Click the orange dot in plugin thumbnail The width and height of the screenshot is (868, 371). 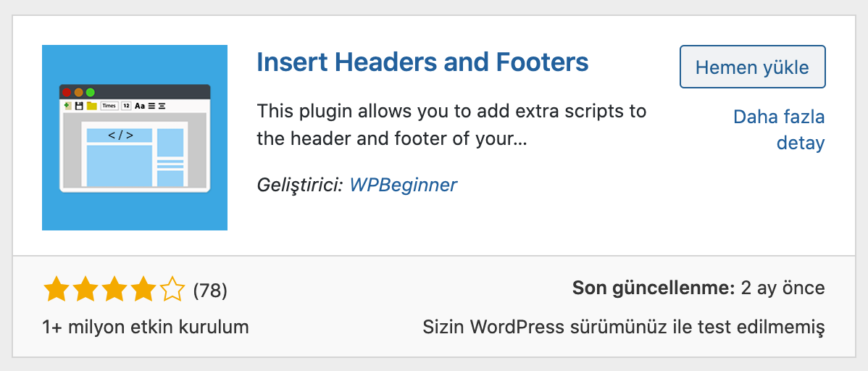78,93
